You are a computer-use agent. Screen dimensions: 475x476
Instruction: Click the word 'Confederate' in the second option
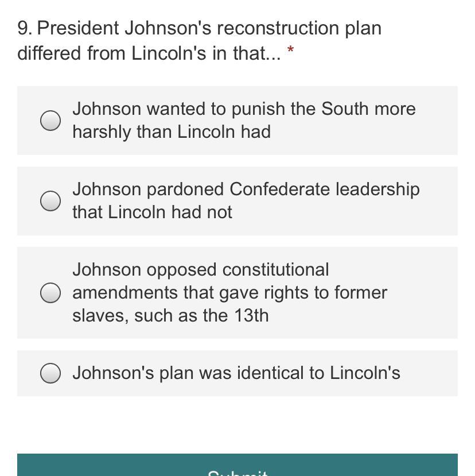279,189
